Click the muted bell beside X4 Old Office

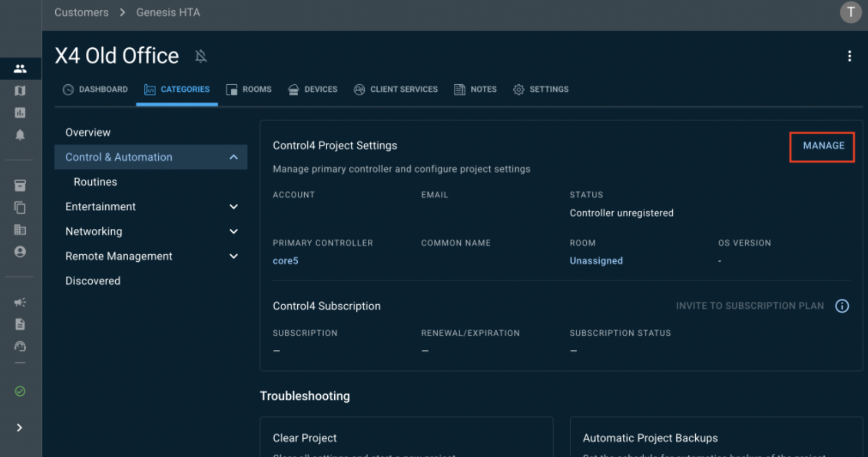tap(201, 56)
